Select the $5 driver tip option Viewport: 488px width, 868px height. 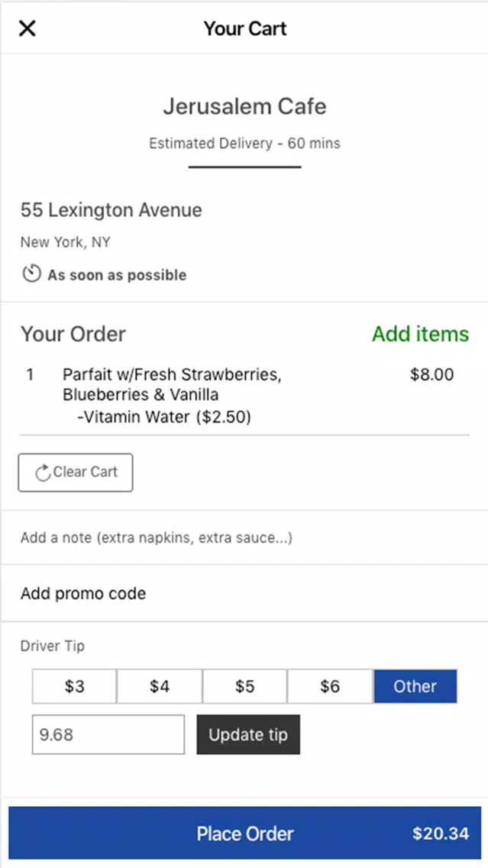244,686
